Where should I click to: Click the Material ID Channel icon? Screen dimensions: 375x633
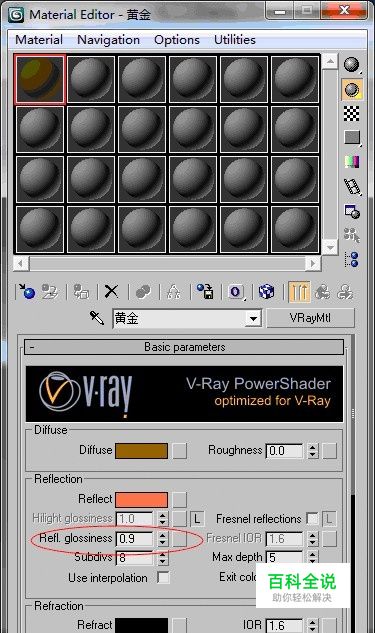click(x=237, y=291)
